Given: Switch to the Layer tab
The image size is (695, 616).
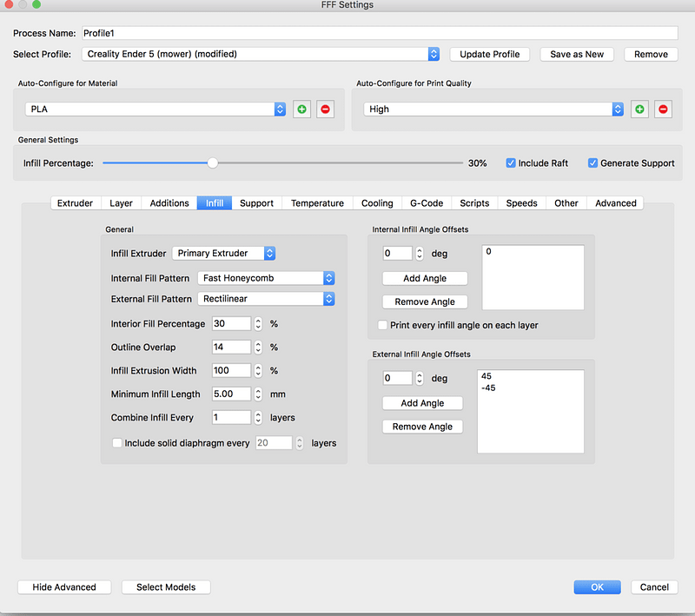Looking at the screenshot, I should (121, 203).
